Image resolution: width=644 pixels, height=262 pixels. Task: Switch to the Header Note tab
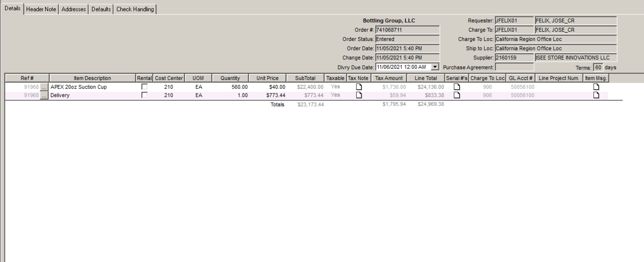[41, 9]
